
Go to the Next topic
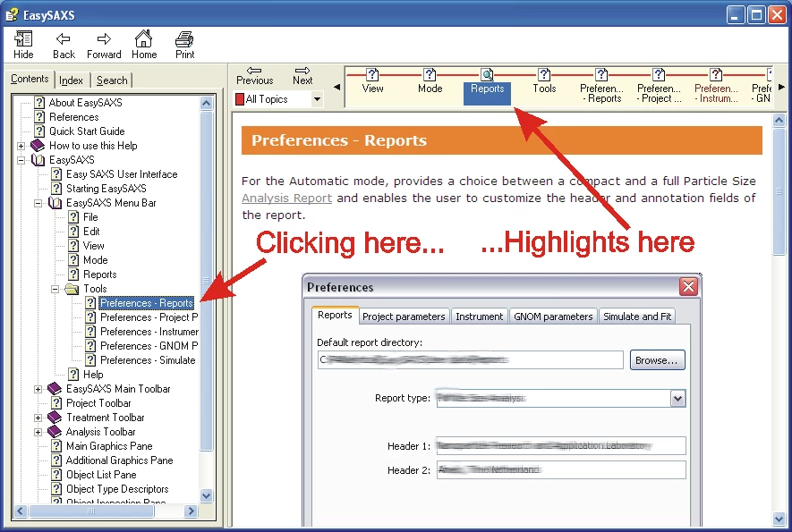[x=302, y=76]
